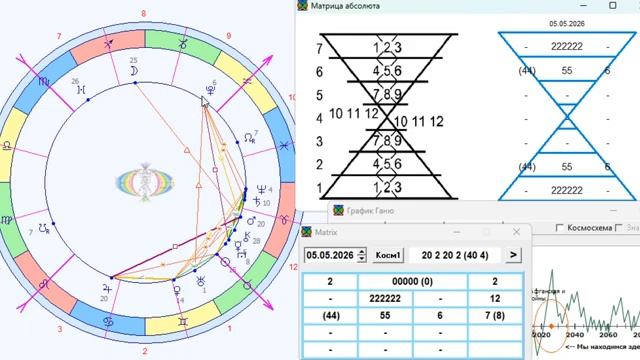
Task: Select the Moon glyph at 25 degrees
Action: coord(134,71)
